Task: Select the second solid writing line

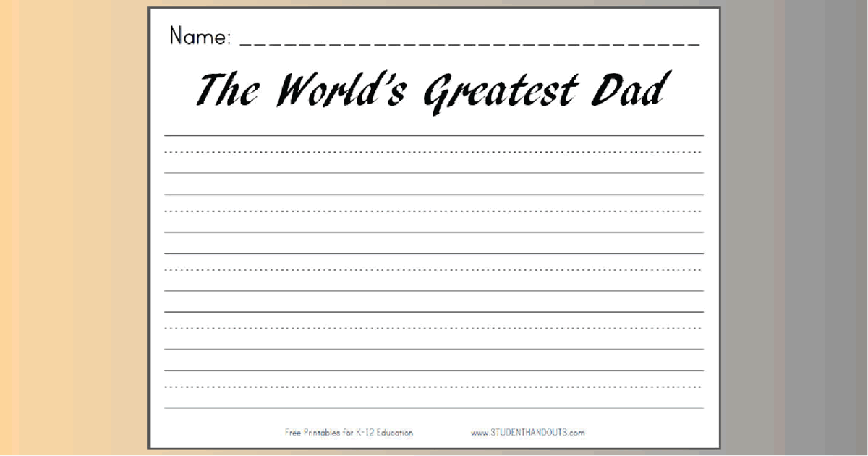Action: click(434, 194)
